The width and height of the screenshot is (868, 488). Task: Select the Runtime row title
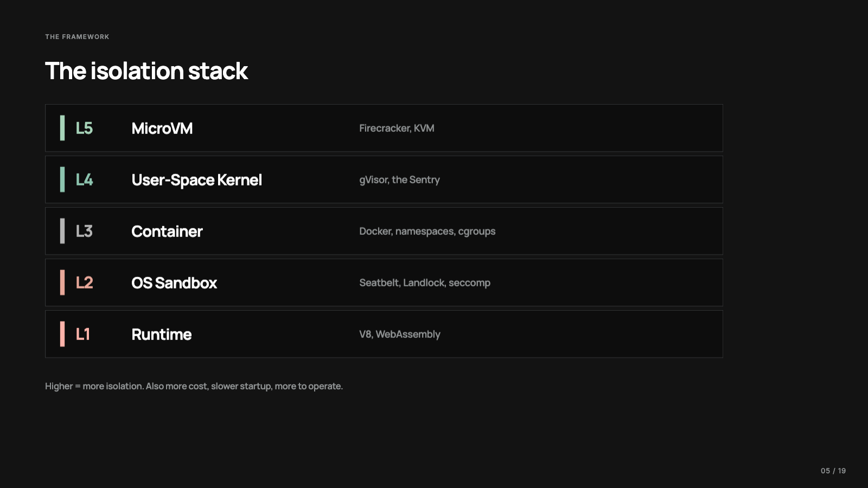(x=162, y=335)
